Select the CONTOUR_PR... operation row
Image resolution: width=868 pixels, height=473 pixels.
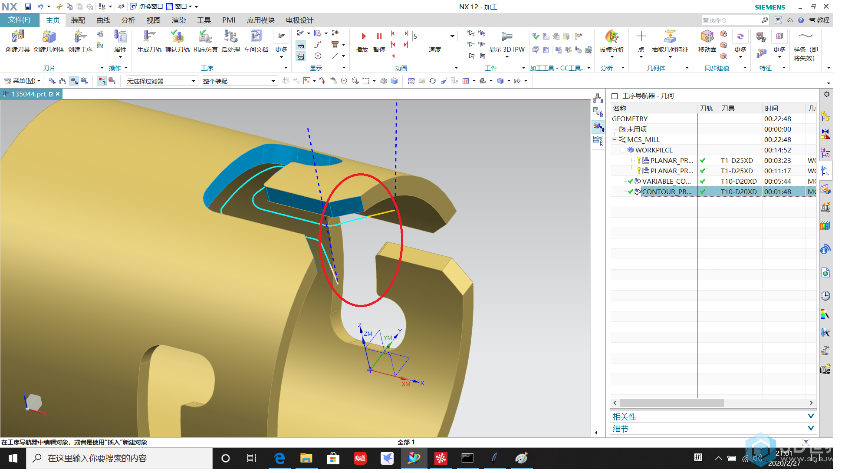[x=713, y=192]
